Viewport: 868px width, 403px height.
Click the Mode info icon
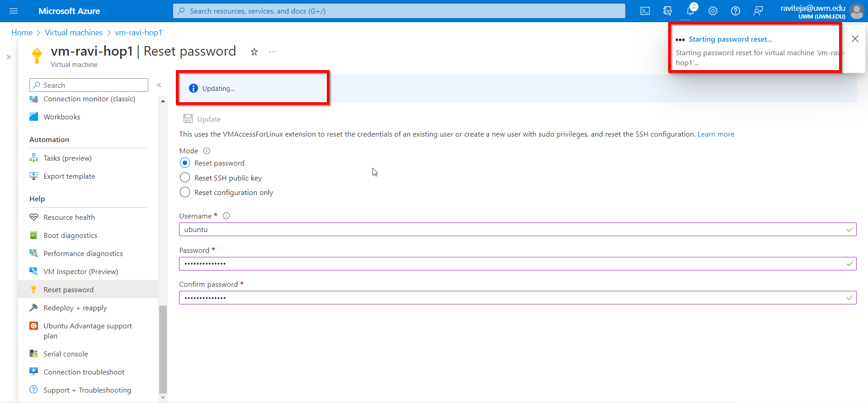(207, 151)
